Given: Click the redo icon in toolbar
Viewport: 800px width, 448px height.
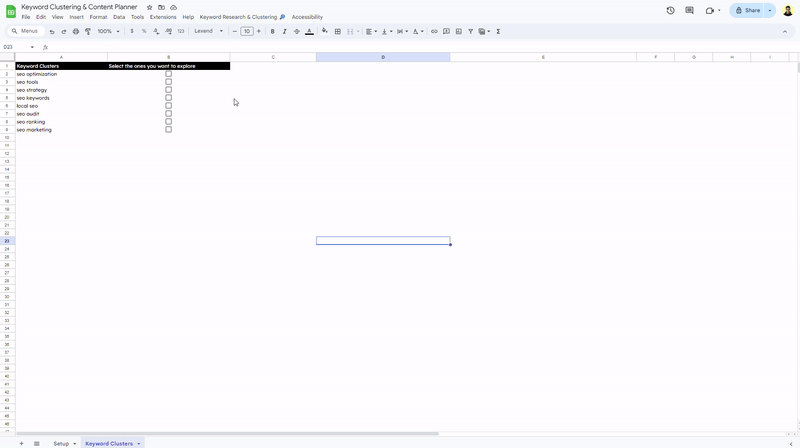Looking at the screenshot, I should (64, 32).
